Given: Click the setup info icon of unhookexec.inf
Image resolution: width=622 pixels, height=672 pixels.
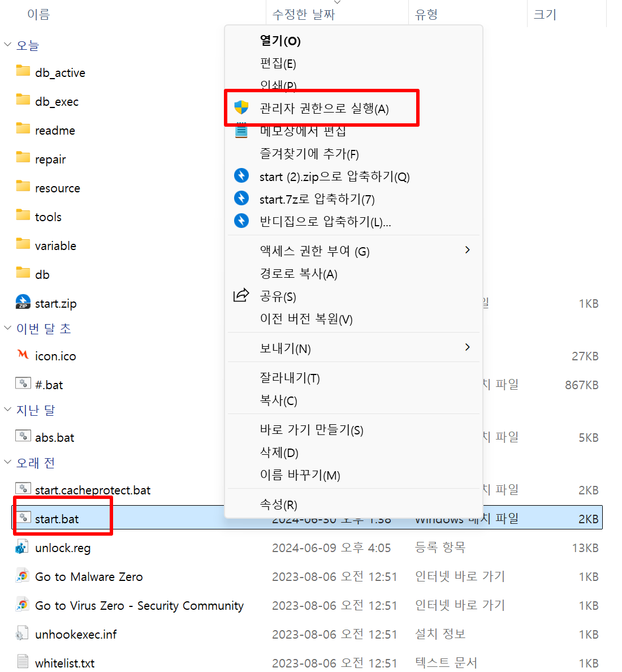Looking at the screenshot, I should click(x=22, y=634).
